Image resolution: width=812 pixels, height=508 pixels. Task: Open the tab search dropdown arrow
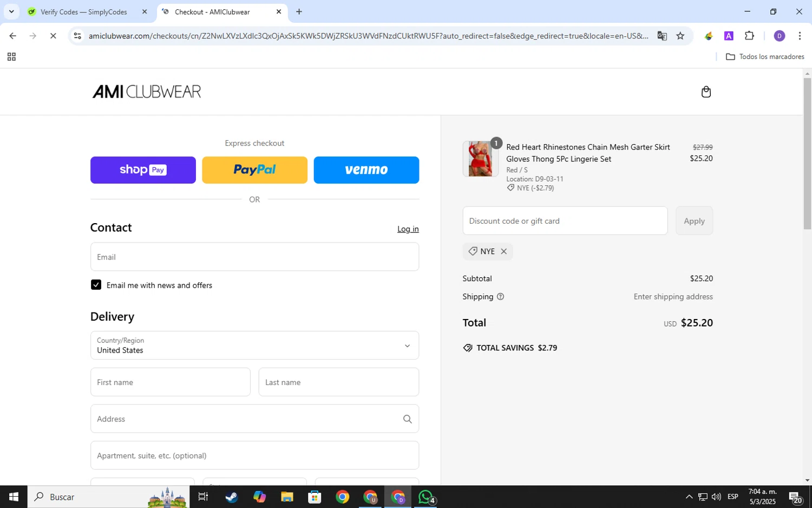[11, 11]
